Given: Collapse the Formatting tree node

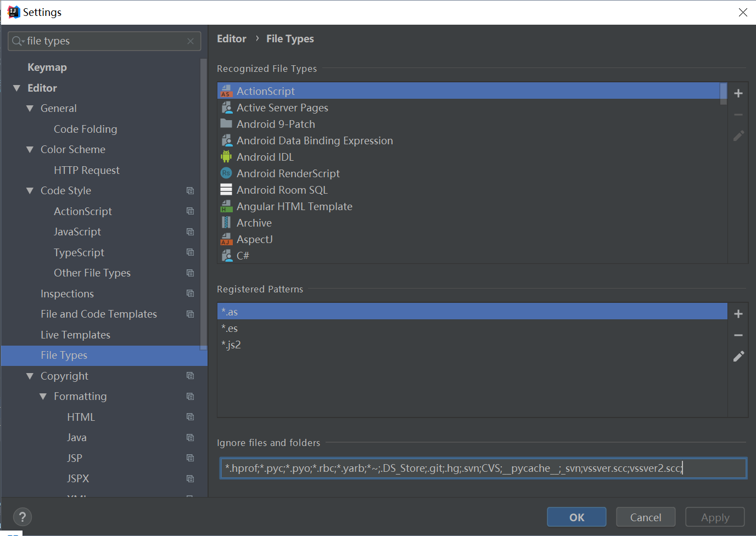Looking at the screenshot, I should [43, 397].
